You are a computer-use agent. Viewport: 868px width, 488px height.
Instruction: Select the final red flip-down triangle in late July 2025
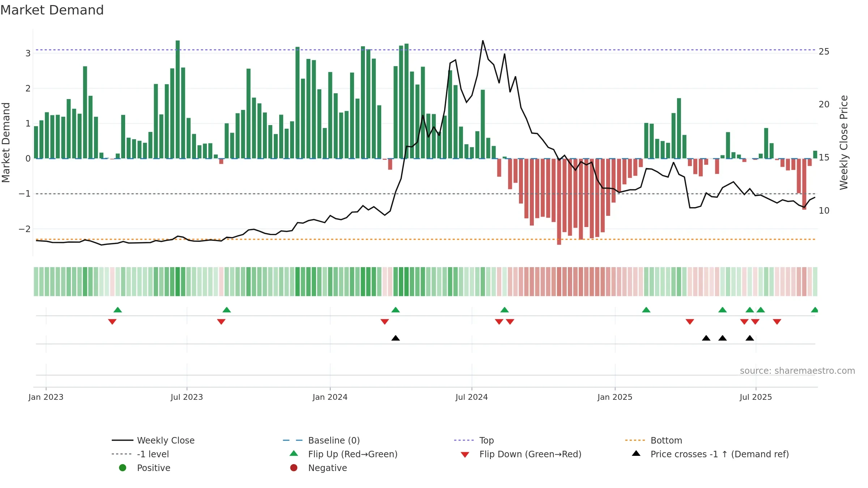[777, 322]
